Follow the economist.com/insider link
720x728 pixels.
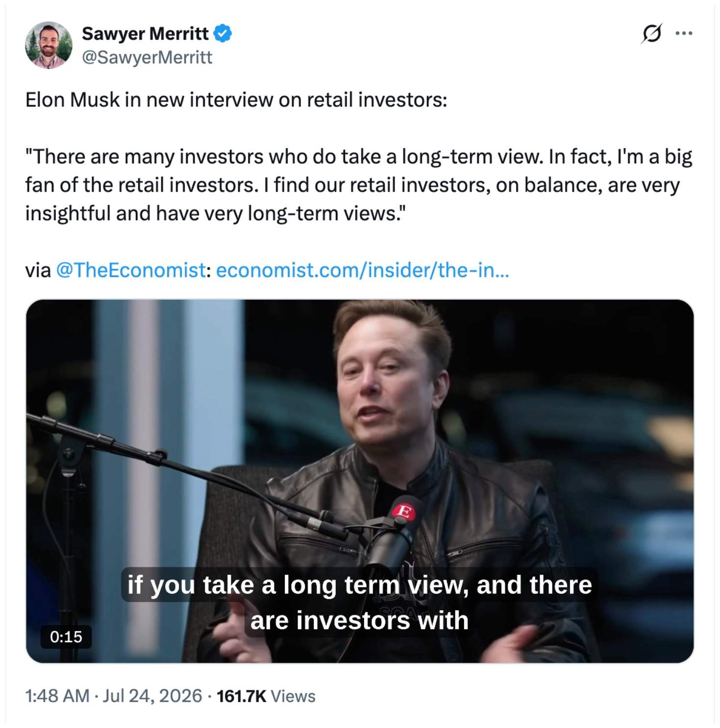pyautogui.click(x=362, y=270)
